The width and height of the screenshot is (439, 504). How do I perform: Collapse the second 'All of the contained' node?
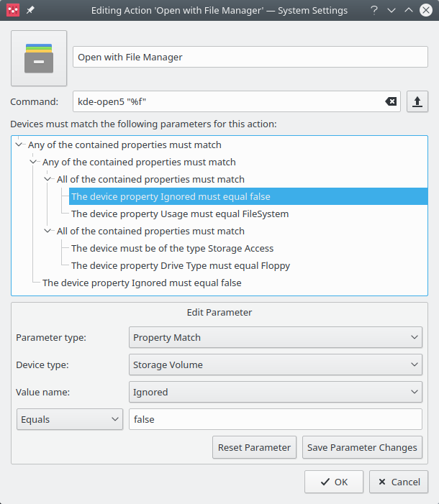click(x=47, y=231)
